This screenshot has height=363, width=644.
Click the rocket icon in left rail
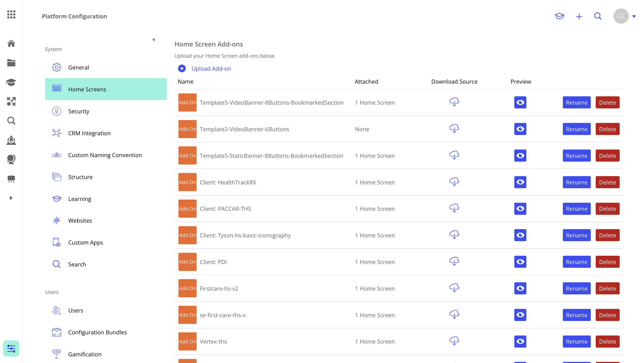click(11, 140)
